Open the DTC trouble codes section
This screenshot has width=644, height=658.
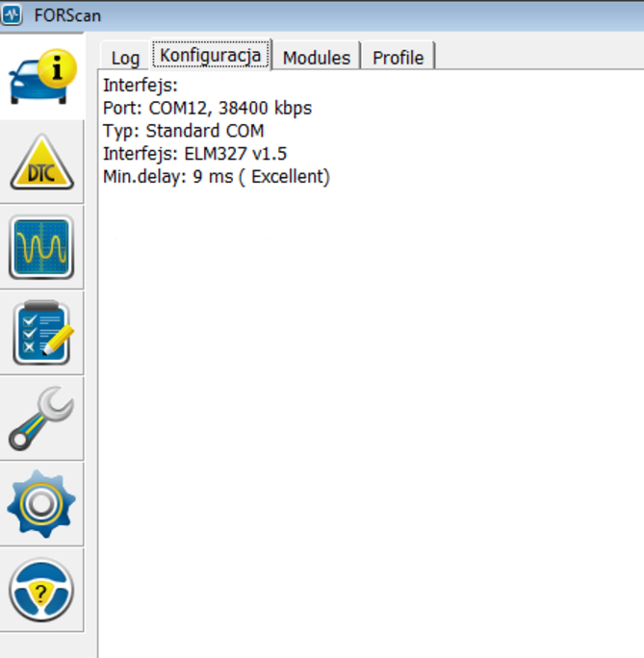(42, 162)
